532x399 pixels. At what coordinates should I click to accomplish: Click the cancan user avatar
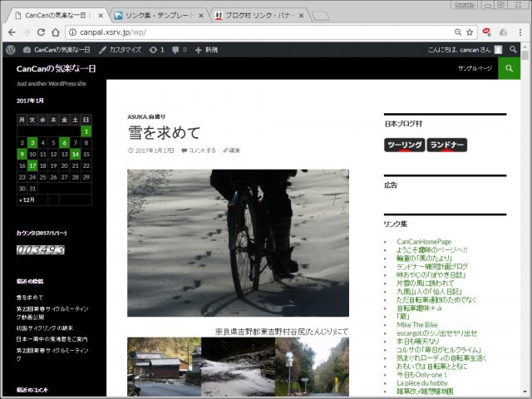pyautogui.click(x=498, y=50)
